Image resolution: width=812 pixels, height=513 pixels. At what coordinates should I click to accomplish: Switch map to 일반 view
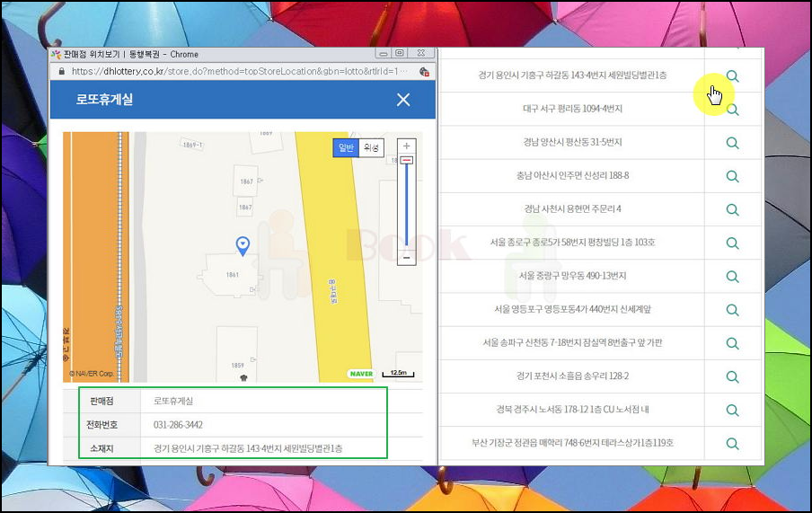click(346, 147)
